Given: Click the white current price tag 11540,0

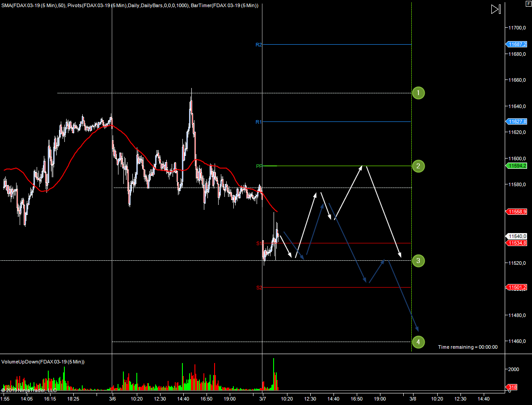Looking at the screenshot, I should pyautogui.click(x=517, y=236).
